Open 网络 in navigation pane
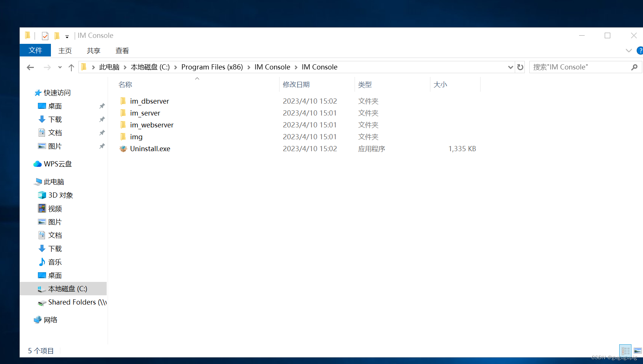Screen dimensions: 643x364 point(51,320)
